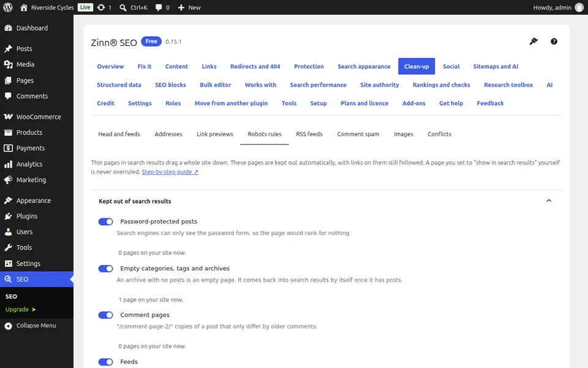The height and width of the screenshot is (368, 588).
Task: Open the Sitemaps and AI tab
Action: click(x=496, y=66)
